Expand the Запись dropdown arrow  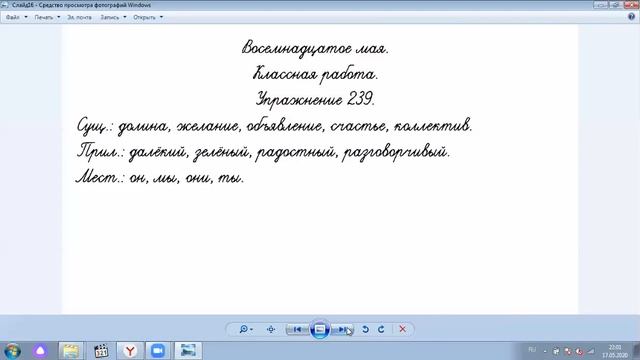pos(124,17)
